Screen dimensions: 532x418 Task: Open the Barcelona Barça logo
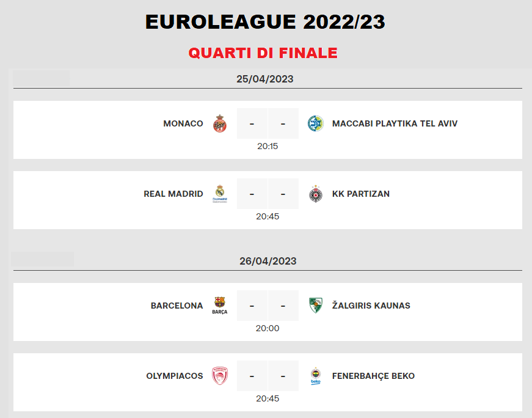coord(220,306)
